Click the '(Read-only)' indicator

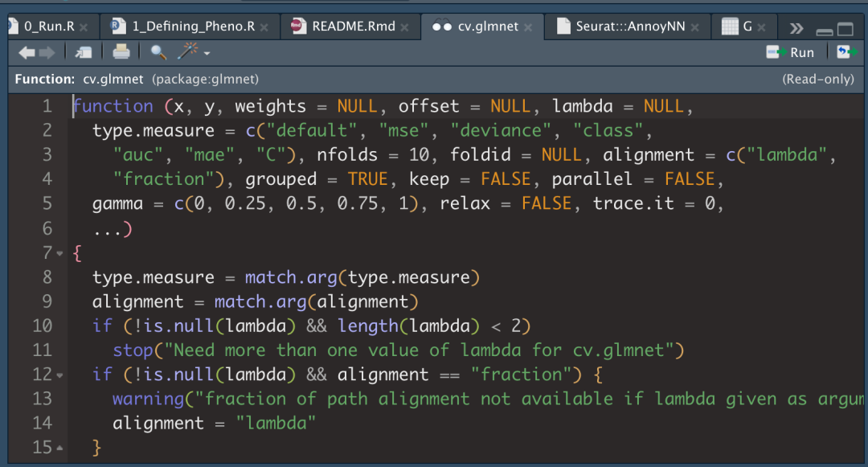(818, 79)
